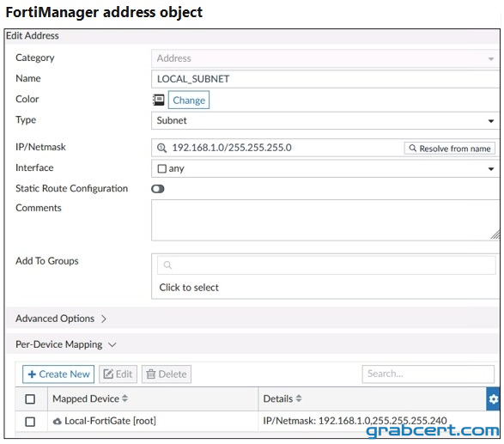Expand the Advanced Options section

point(61,319)
